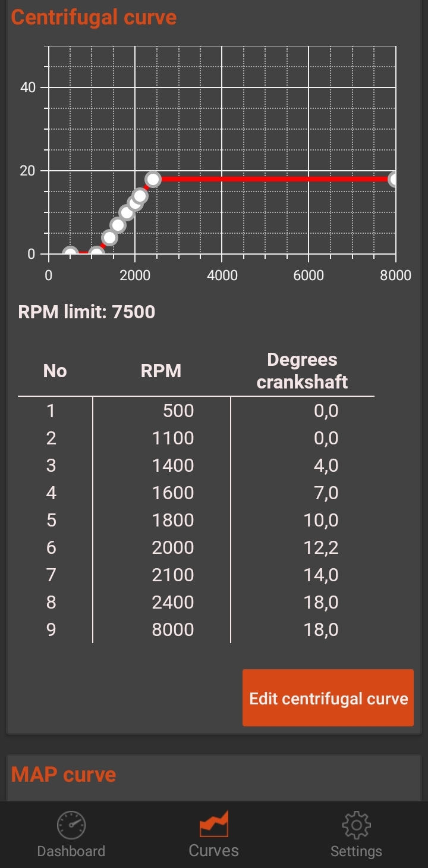Tap the RPM limit: 7500 text

coord(87,312)
